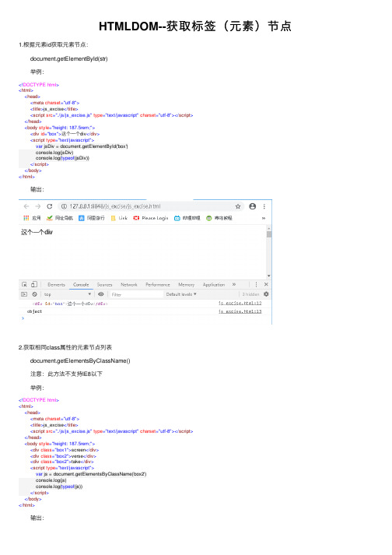The width and height of the screenshot is (392, 555).
Task: Click the document.getElementsByClassName() line
Action: (x=80, y=360)
